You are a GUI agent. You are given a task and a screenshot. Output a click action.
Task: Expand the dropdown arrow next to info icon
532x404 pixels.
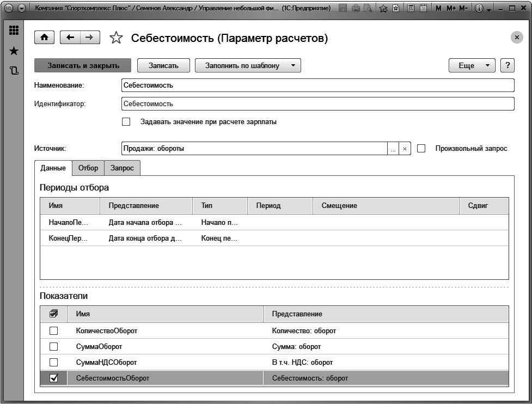pos(488,9)
